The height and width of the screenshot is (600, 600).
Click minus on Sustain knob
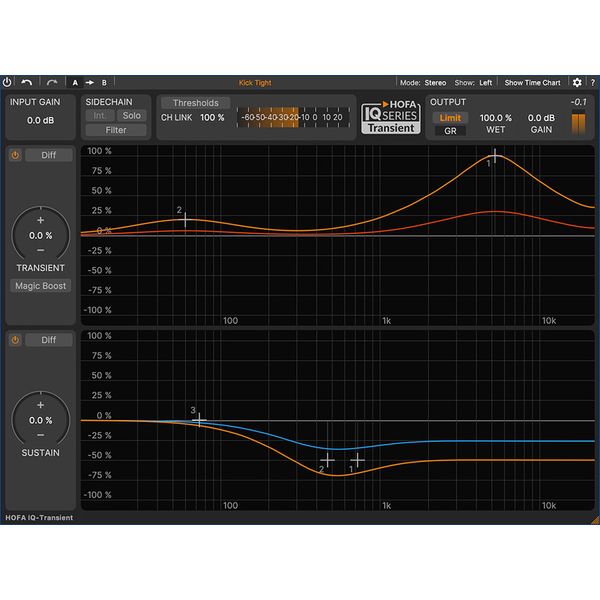(41, 435)
